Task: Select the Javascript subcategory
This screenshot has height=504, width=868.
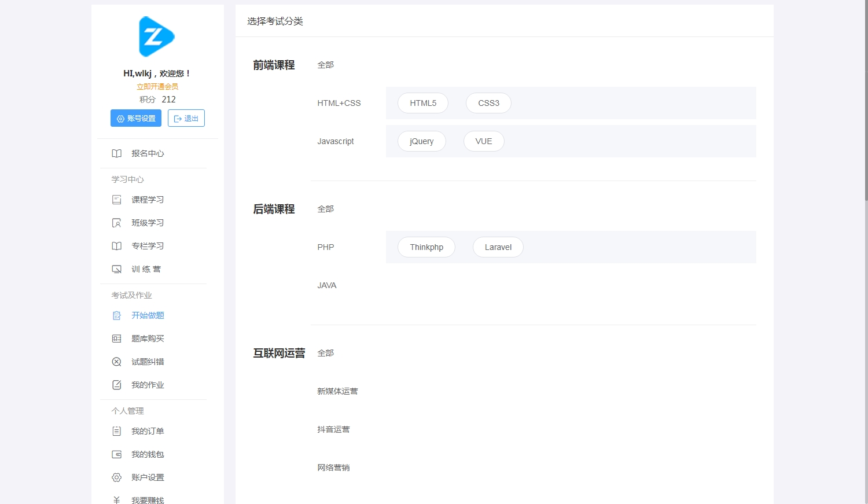Action: 336,141
